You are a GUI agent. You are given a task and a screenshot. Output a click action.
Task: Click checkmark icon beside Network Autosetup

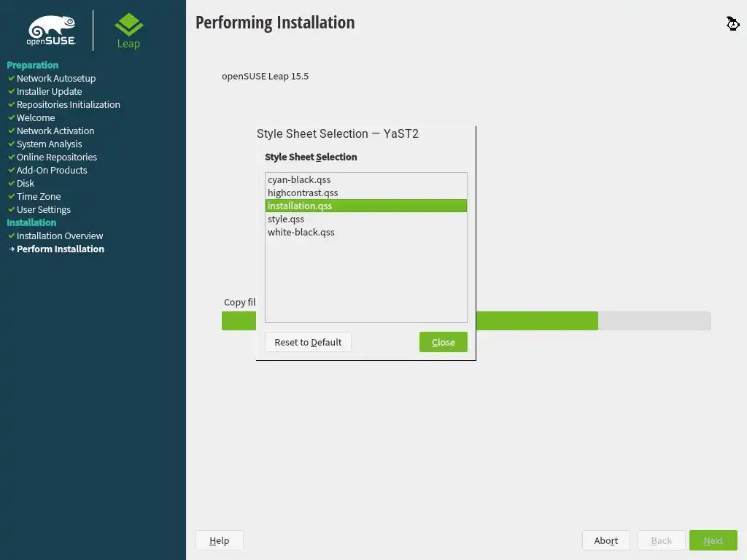pyautogui.click(x=12, y=77)
